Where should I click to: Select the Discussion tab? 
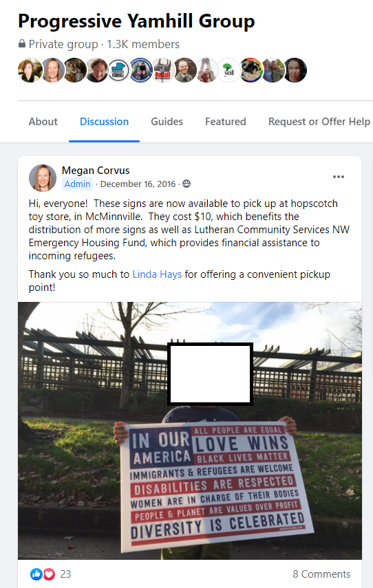pos(105,122)
